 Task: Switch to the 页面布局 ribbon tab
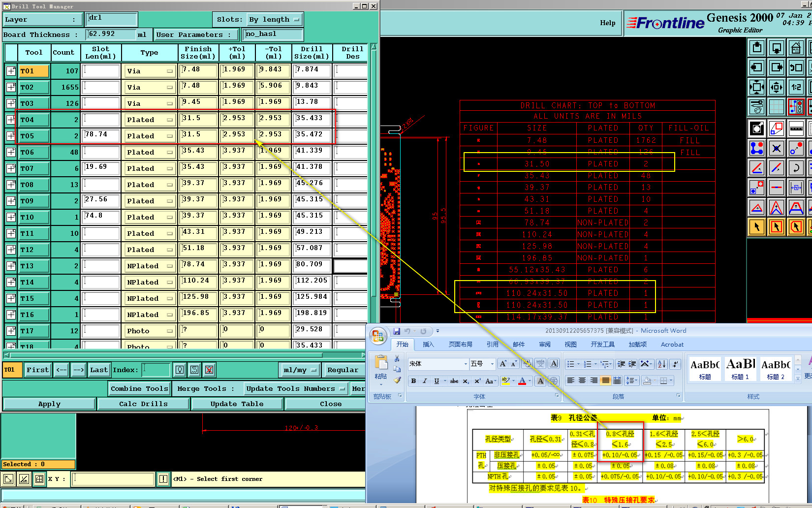[460, 345]
